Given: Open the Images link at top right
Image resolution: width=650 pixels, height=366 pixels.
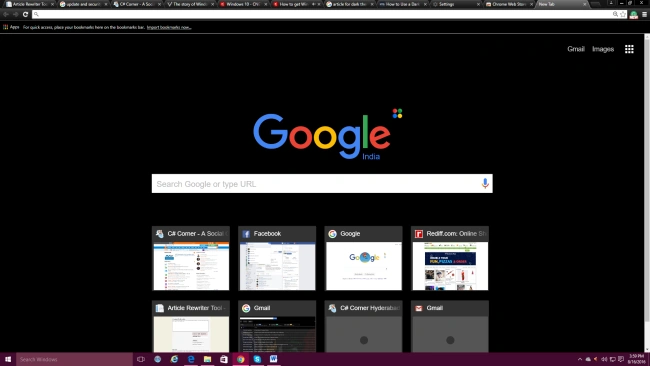Looking at the screenshot, I should [x=603, y=49].
